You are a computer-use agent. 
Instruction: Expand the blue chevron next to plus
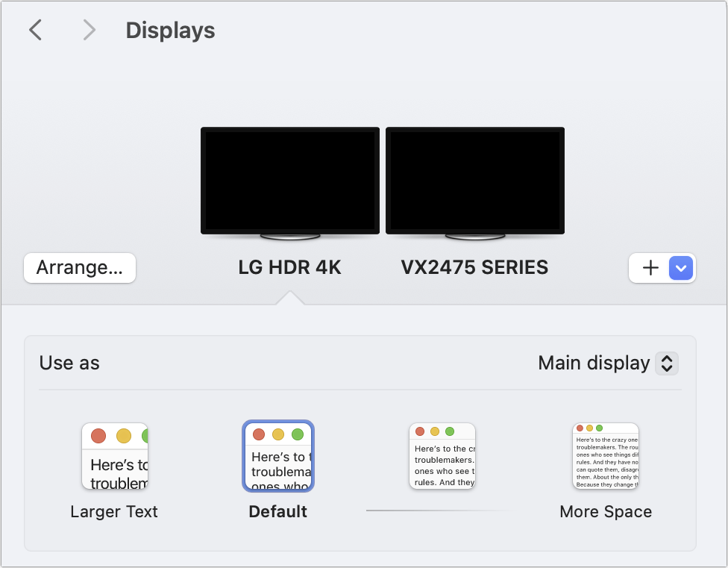coord(682,268)
